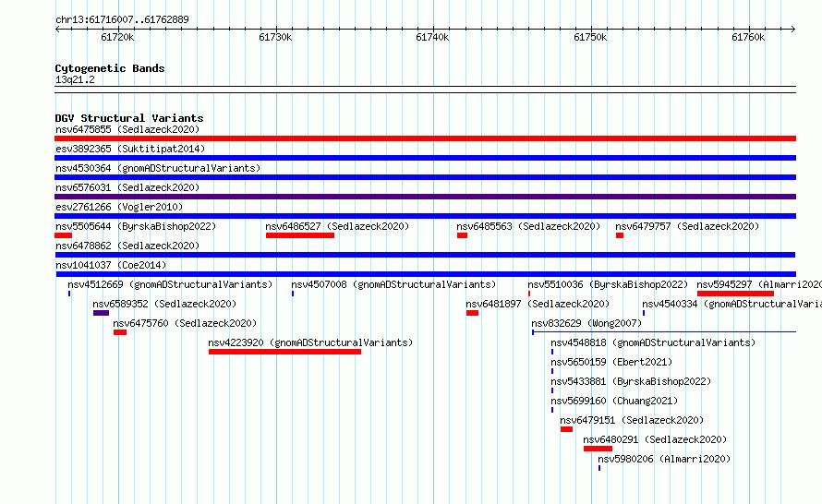The image size is (822, 504).
Task: Select the thin blue nsv832629 variant line
Action: click(x=664, y=332)
